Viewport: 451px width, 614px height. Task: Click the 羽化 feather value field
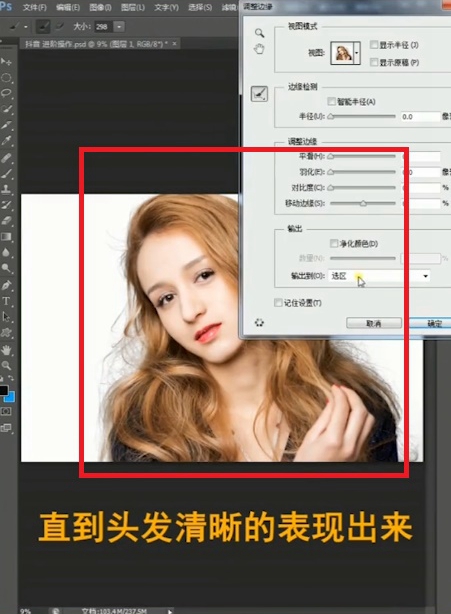click(421, 172)
